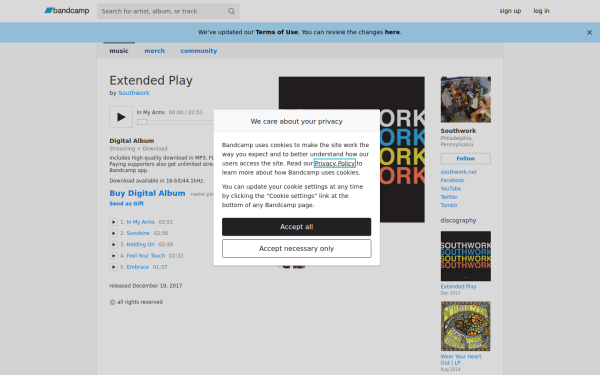Click log in
600x375 pixels.
(541, 11)
